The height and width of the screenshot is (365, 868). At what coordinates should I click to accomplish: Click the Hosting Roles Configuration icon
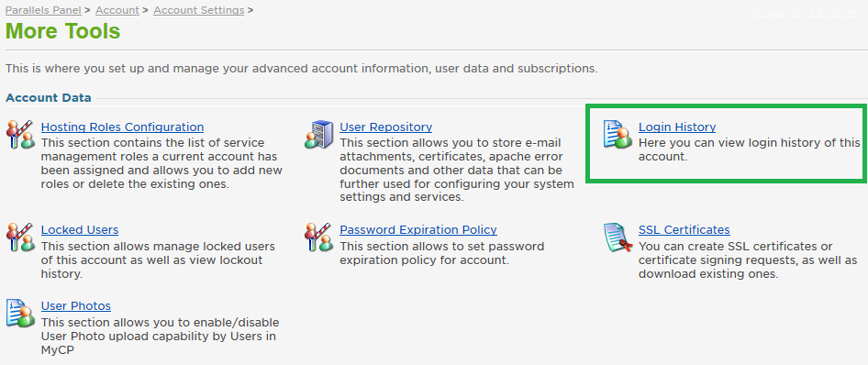[20, 135]
